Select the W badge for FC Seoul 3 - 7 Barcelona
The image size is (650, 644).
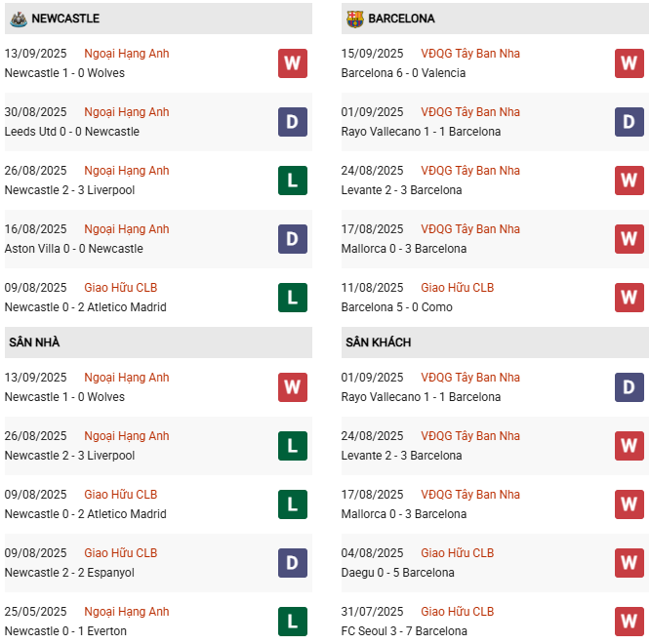pyautogui.click(x=630, y=622)
